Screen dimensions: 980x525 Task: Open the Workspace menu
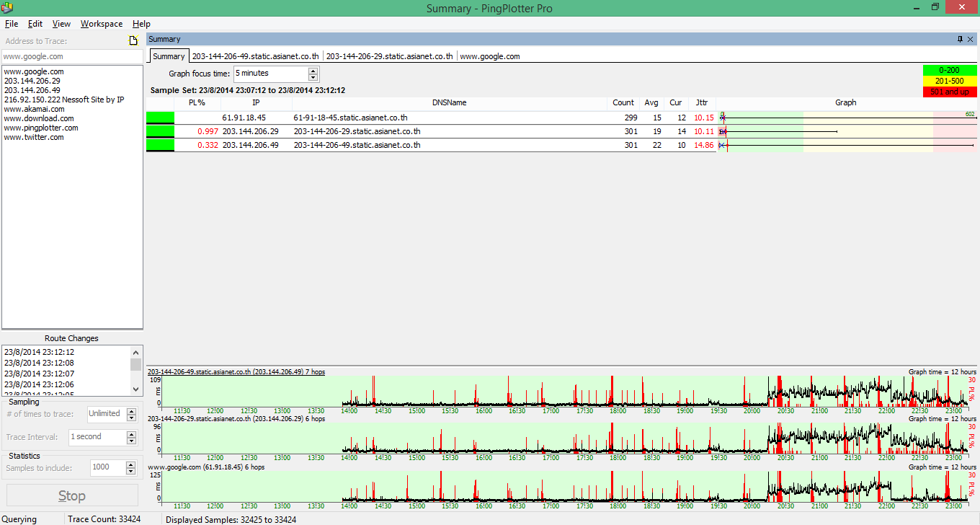(x=102, y=24)
